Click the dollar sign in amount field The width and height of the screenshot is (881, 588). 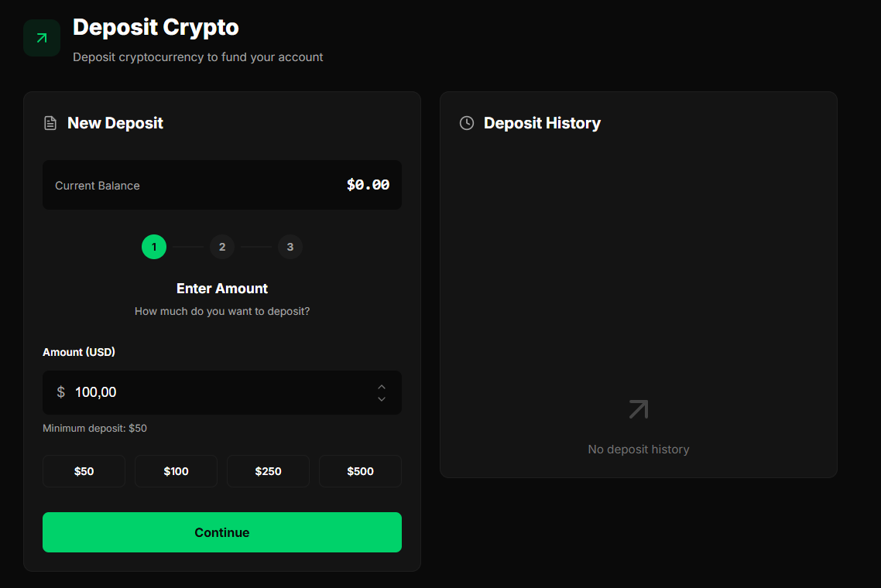(x=60, y=392)
